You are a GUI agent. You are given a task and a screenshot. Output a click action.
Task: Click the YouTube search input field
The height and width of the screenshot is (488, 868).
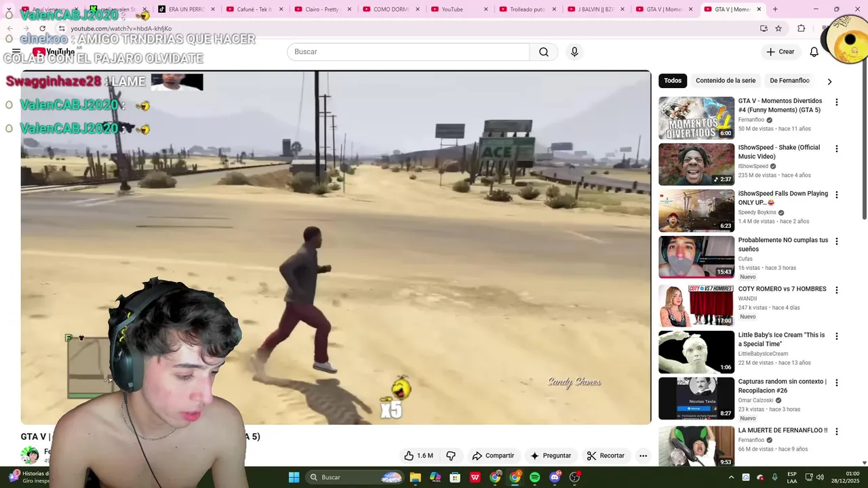click(408, 52)
